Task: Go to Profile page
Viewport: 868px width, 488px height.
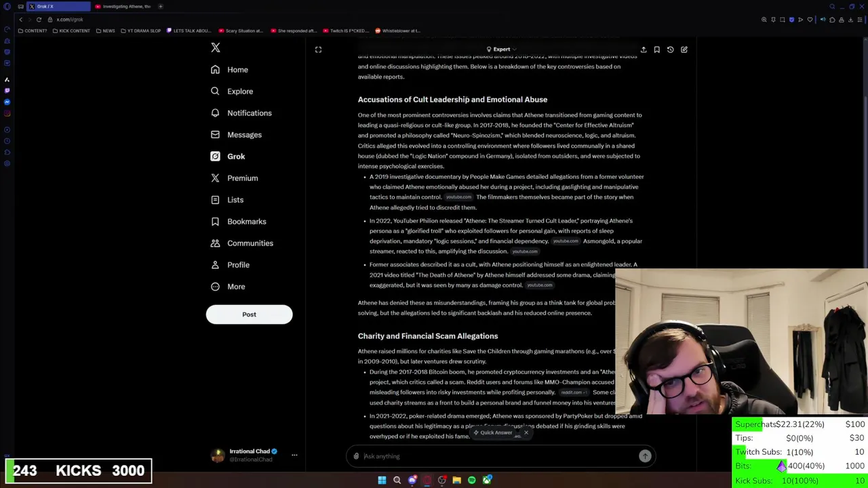Action: (230, 265)
